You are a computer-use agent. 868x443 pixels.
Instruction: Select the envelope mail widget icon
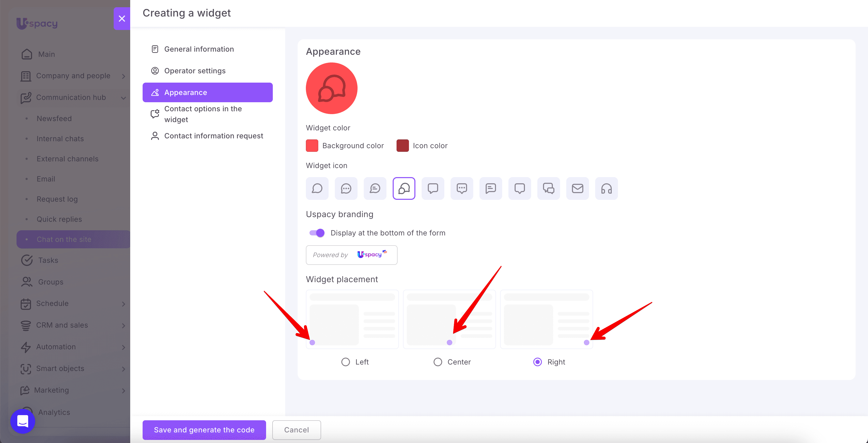point(578,188)
